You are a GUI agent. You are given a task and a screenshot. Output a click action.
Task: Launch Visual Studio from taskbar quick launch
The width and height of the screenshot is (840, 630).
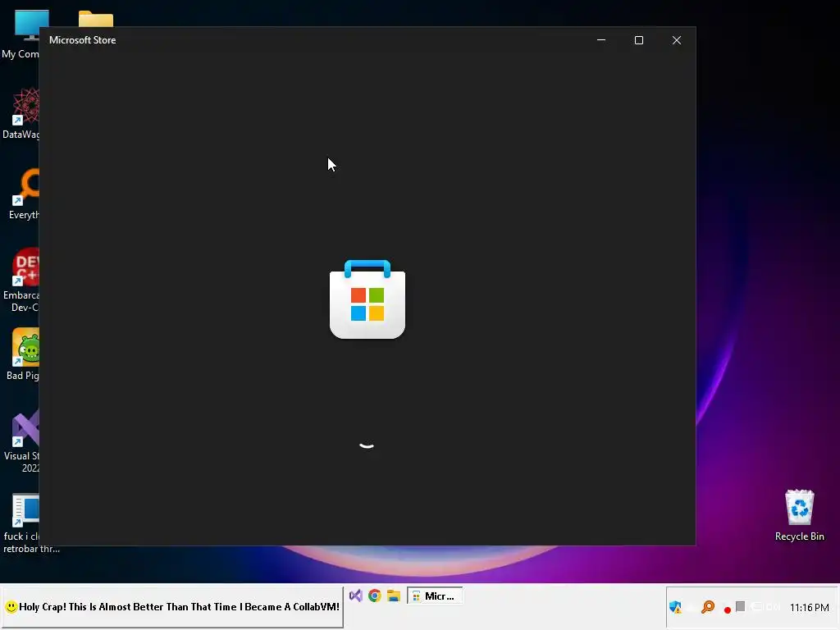tap(356, 596)
